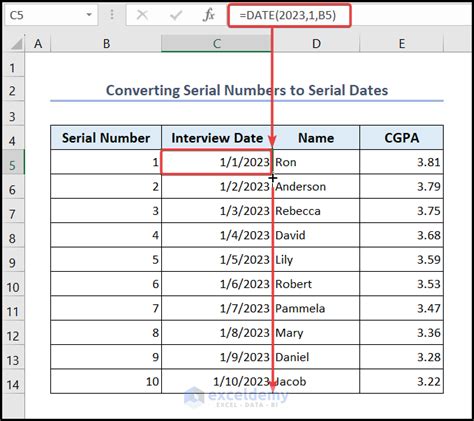Image resolution: width=474 pixels, height=421 pixels.
Task: Click the name cell 'Jacob'
Action: point(316,381)
